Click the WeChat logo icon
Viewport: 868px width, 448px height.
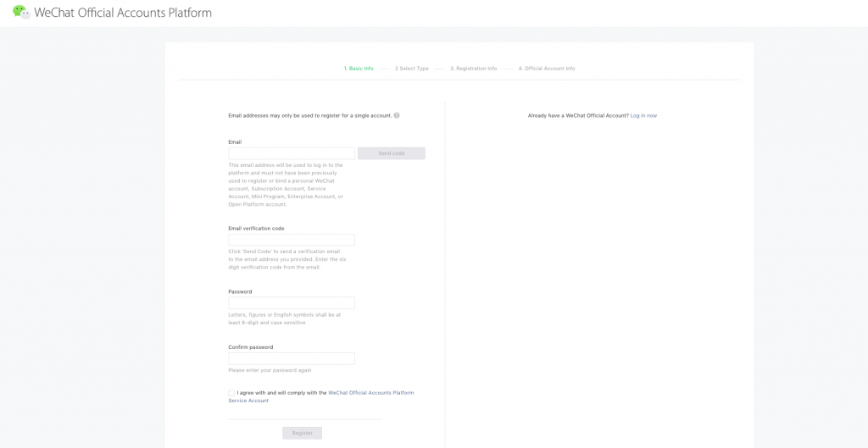(21, 12)
